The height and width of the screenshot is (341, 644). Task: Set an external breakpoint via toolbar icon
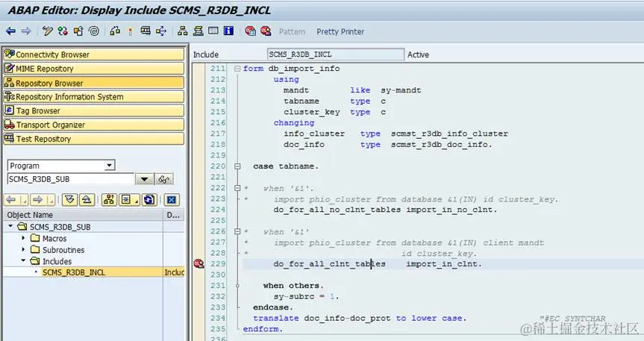(x=266, y=31)
